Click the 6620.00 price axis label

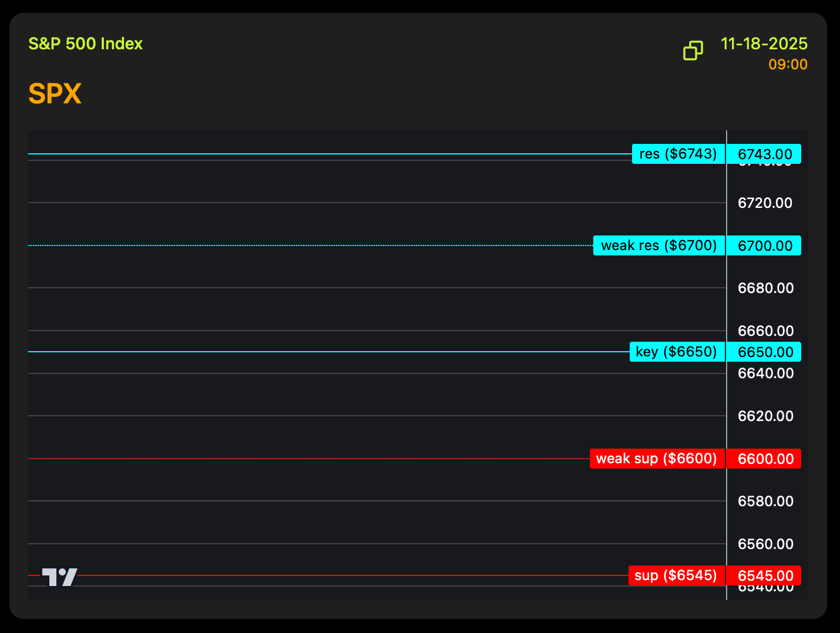point(765,416)
